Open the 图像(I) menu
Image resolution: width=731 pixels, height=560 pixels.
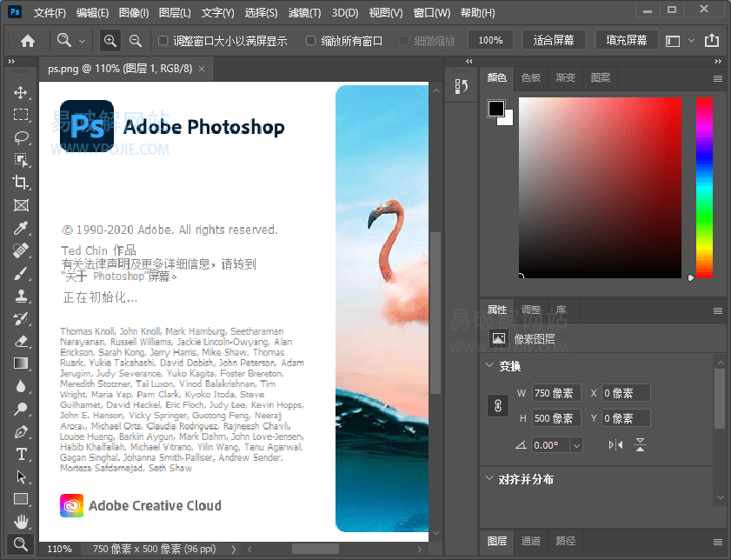click(134, 13)
